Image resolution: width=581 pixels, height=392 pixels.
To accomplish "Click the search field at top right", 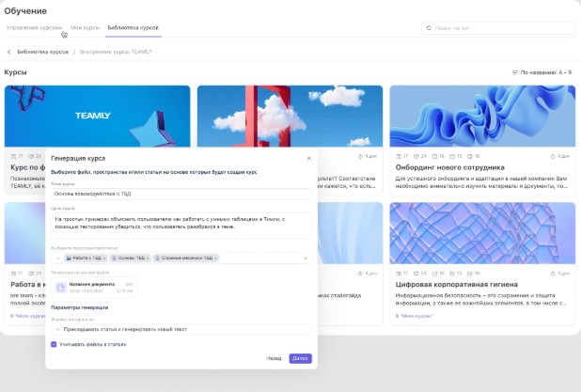I will click(498, 28).
